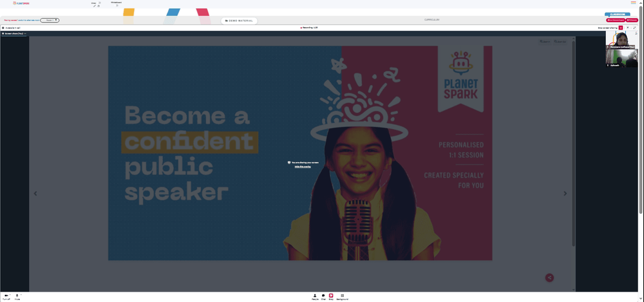
Task: Go to the previous slide arrow
Action: point(35,194)
